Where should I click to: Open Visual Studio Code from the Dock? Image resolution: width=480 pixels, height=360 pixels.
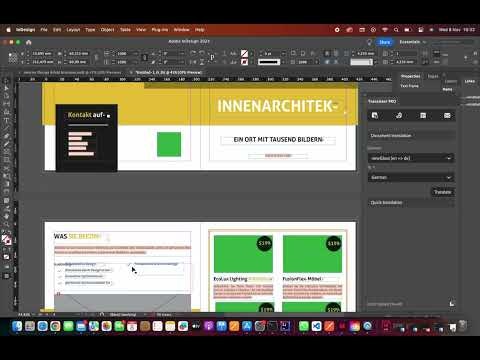point(316,326)
